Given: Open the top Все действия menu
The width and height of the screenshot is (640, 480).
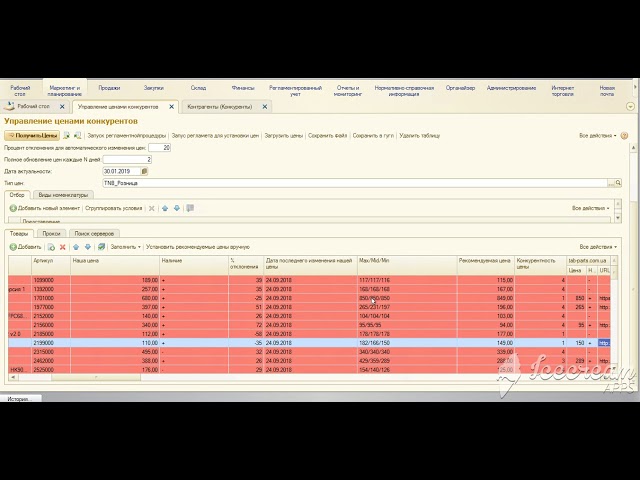Looking at the screenshot, I should click(598, 136).
